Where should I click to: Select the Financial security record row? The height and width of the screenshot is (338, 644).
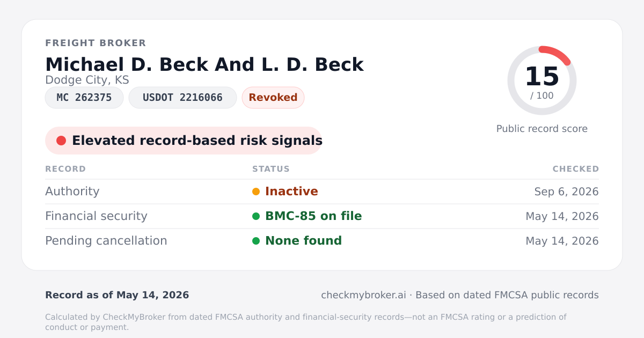pos(322,216)
